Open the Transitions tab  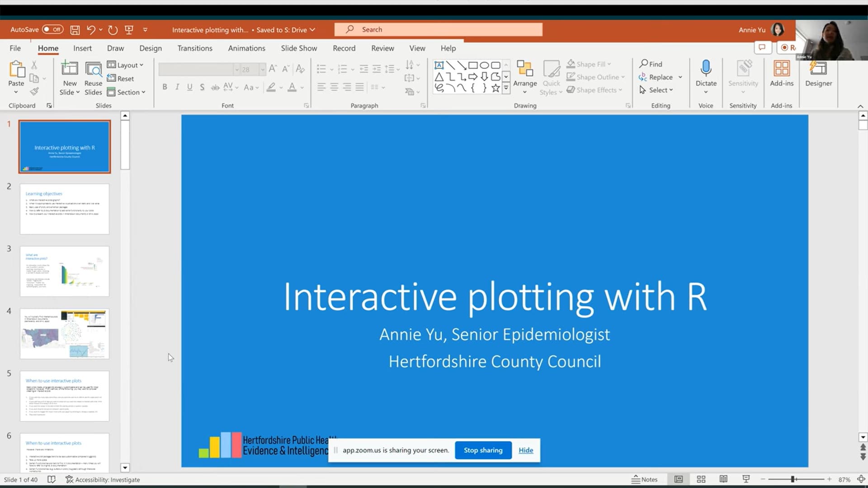click(x=195, y=48)
